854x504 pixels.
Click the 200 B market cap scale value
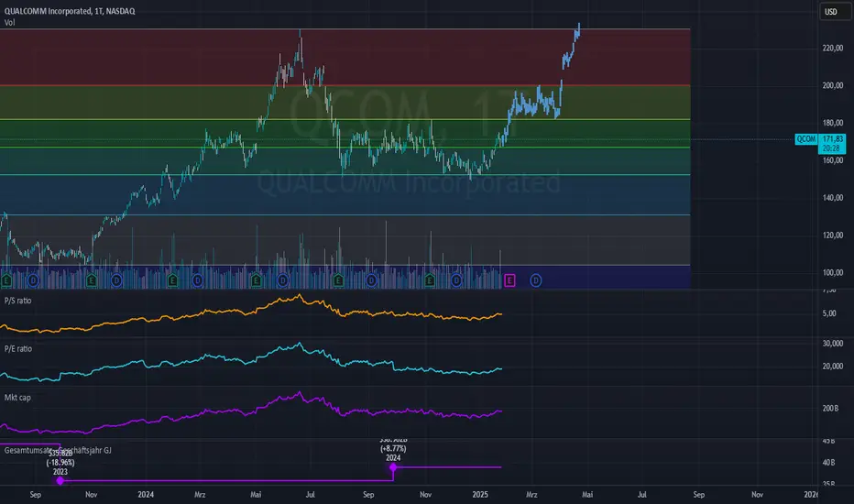pyautogui.click(x=830, y=408)
